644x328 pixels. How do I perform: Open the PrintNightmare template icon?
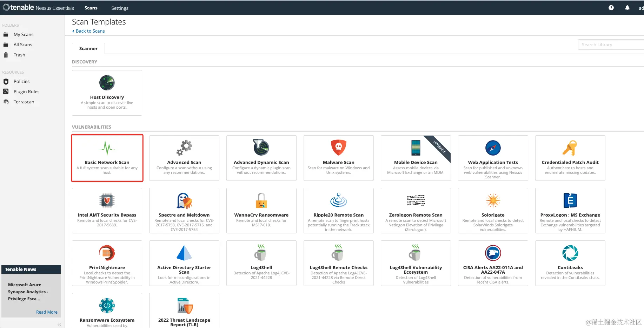coord(107,253)
